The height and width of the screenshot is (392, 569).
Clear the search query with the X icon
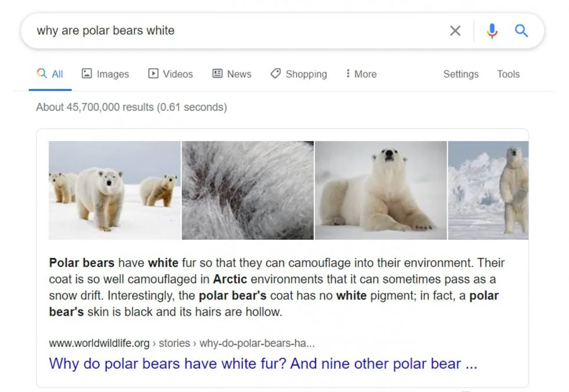coord(455,31)
